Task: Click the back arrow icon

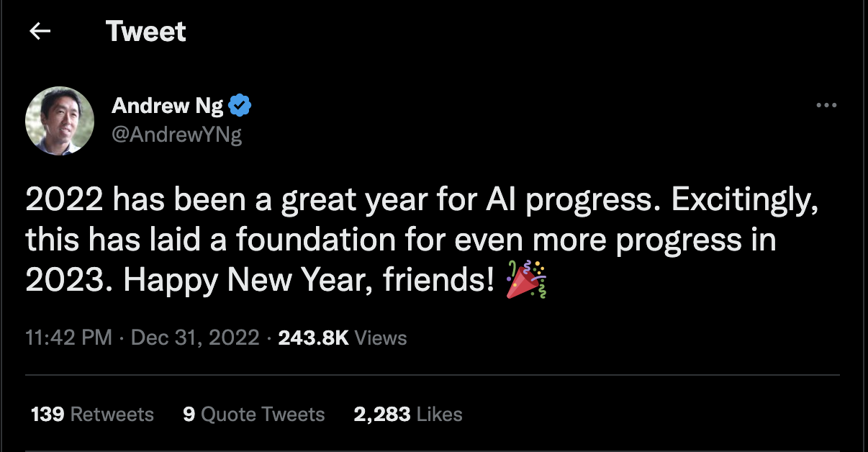Action: [x=40, y=32]
